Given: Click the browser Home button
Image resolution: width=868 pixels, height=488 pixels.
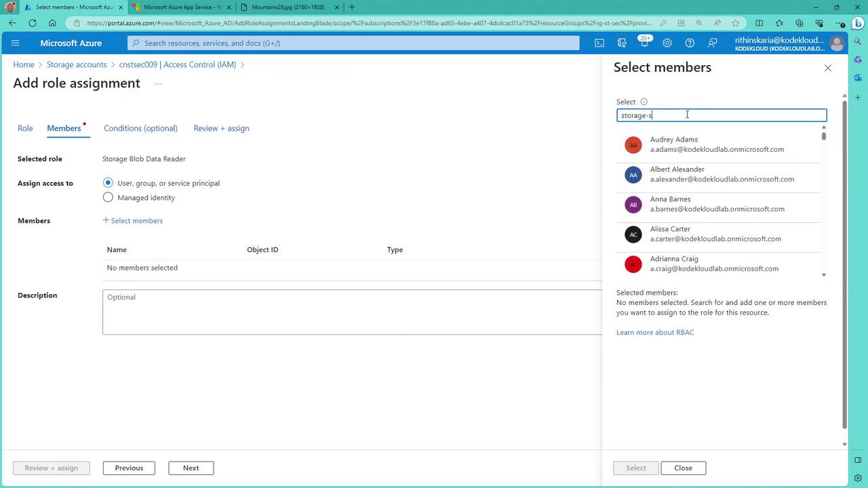Looking at the screenshot, I should [52, 23].
